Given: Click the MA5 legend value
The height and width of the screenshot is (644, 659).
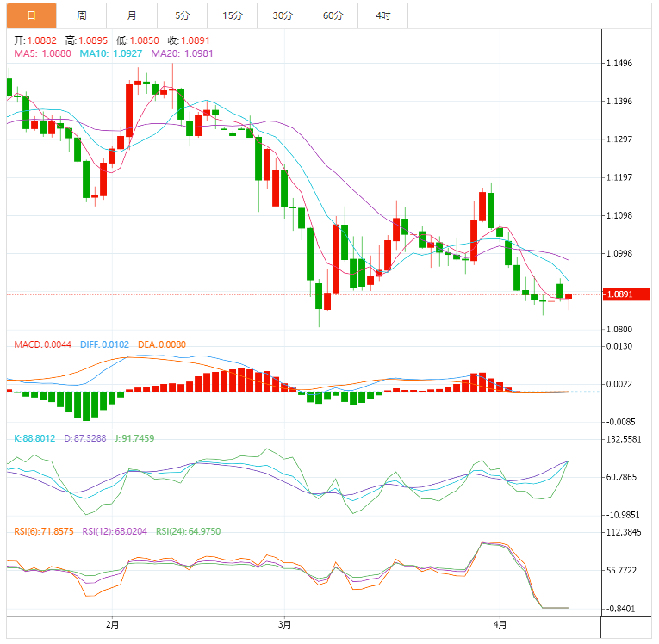Looking at the screenshot, I should pyautogui.click(x=42, y=53).
